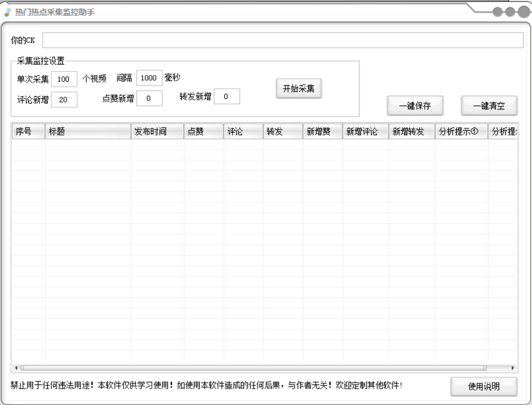Save results with 一键保存
The image size is (532, 405).
click(415, 106)
